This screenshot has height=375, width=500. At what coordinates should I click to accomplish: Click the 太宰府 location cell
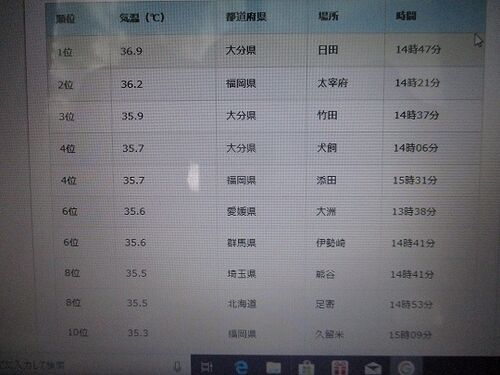click(333, 83)
